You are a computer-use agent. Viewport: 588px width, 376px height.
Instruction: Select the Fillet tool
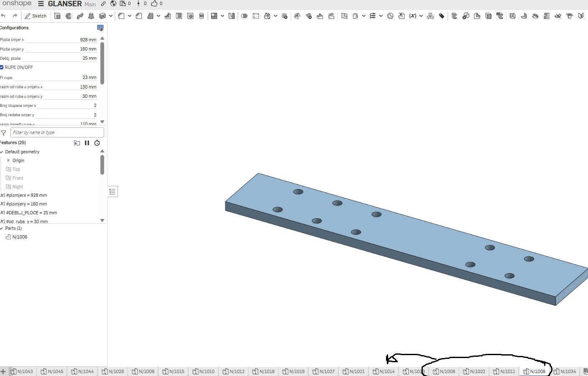point(121,16)
